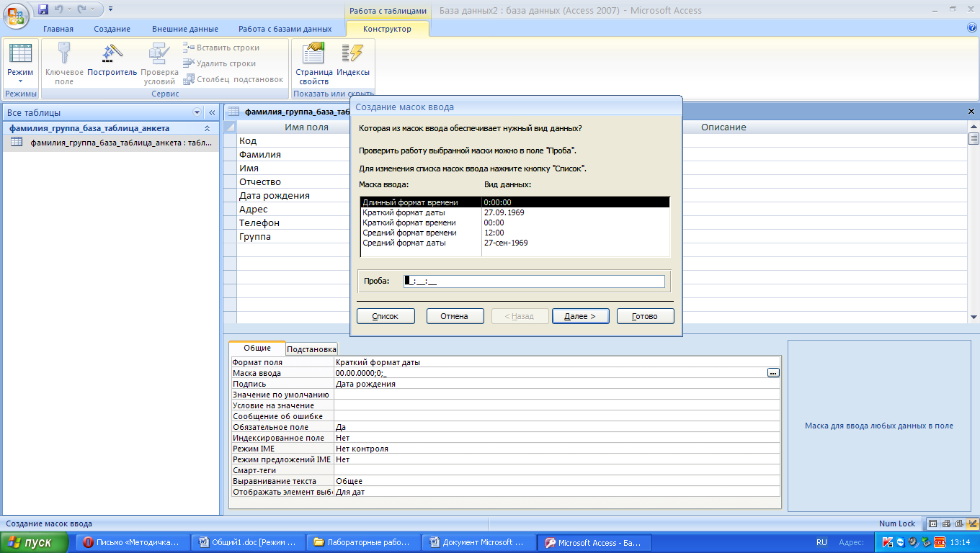Viewport: 980px width, 553px height.
Task: Click the Отчество field name cell
Action: [293, 182]
